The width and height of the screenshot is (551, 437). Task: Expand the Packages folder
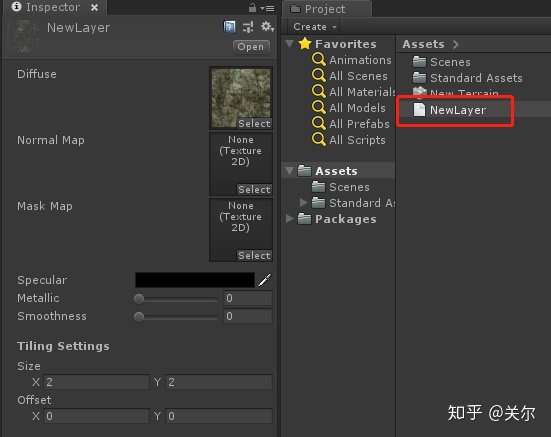tap(289, 218)
